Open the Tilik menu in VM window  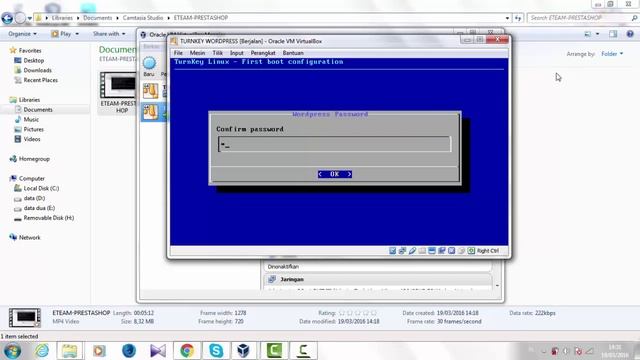click(218, 53)
